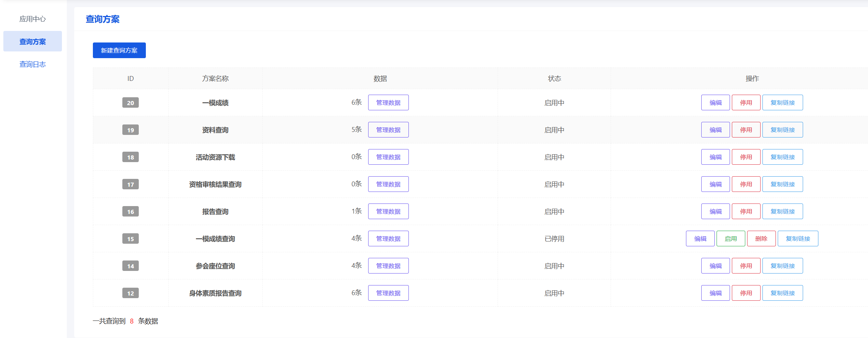Copy link for 身体素质报告查询 row
The height and width of the screenshot is (338, 868).
pyautogui.click(x=782, y=293)
